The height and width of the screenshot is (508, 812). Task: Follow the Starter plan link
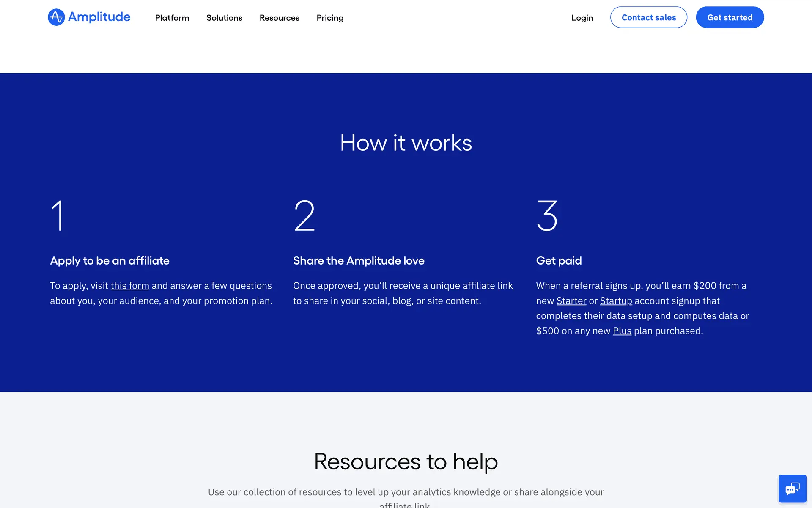click(x=571, y=301)
